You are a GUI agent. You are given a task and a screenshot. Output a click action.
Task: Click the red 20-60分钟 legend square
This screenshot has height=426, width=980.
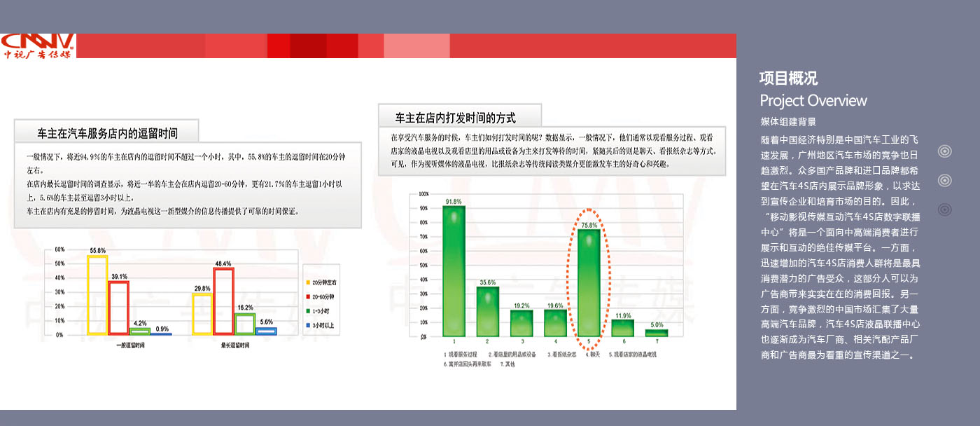tap(309, 296)
